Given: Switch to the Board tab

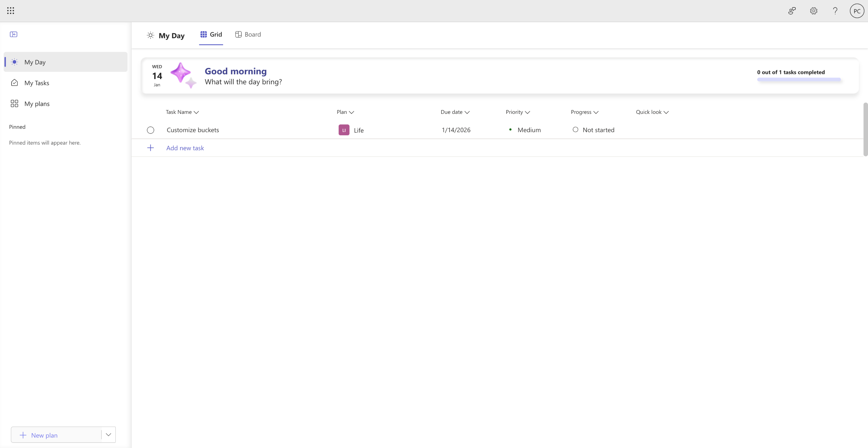Looking at the screenshot, I should 248,34.
